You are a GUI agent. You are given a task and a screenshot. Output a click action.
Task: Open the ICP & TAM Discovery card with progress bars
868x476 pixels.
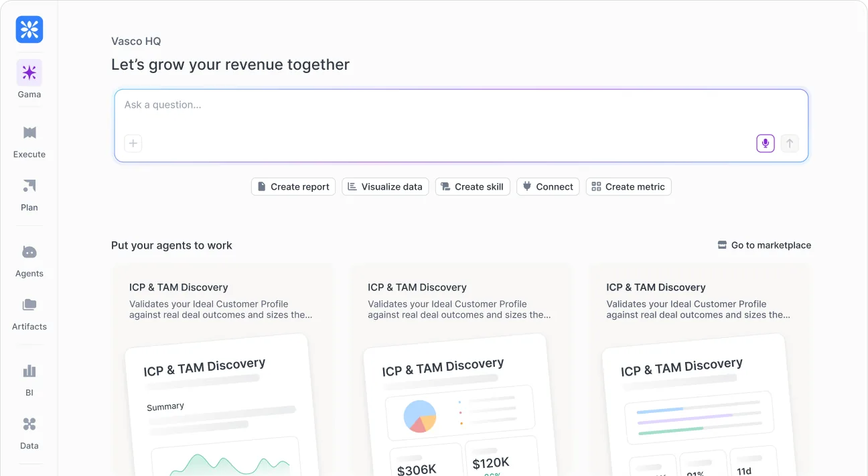tap(699, 369)
